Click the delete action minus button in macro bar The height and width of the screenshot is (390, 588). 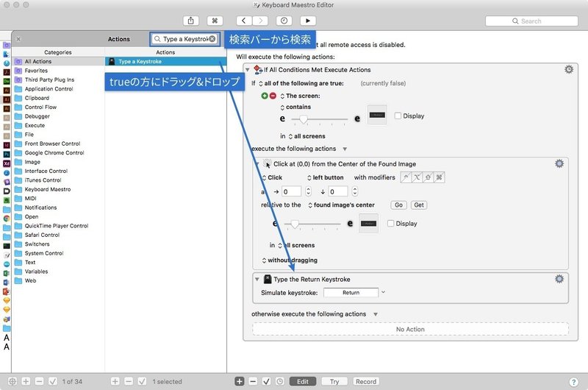coord(253,381)
